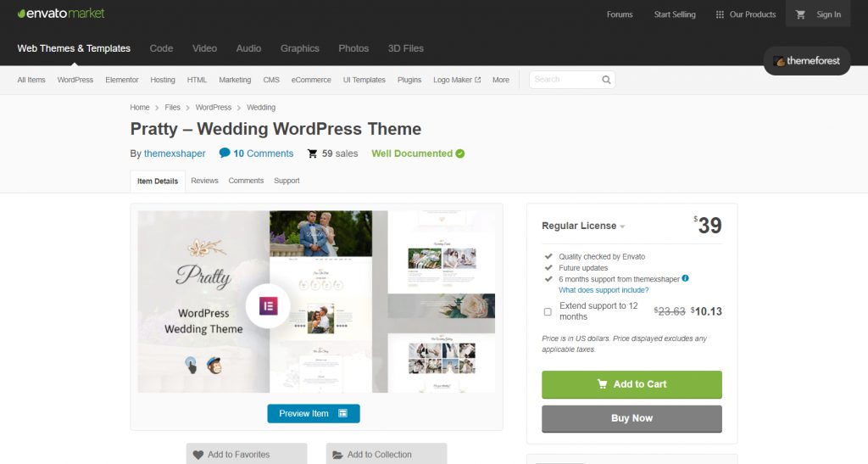Switch to the Item Details tab

[158, 181]
